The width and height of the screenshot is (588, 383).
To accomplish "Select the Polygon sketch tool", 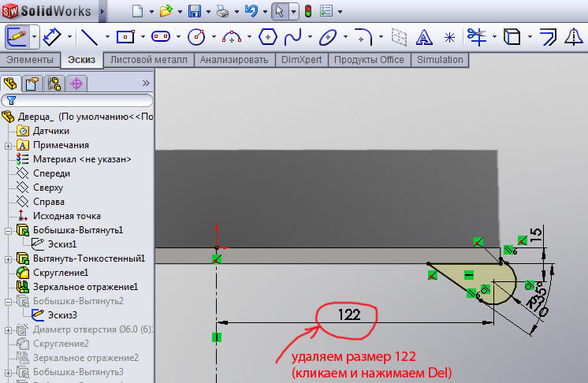I will (268, 36).
